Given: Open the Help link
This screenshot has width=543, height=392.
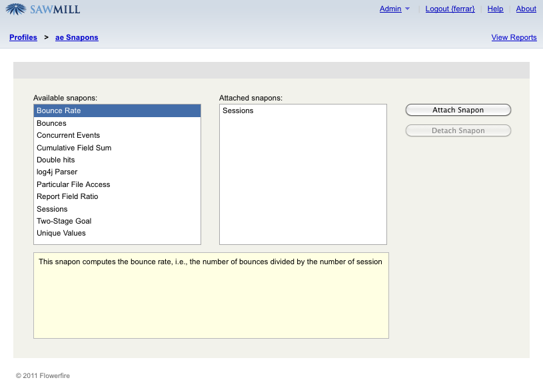Looking at the screenshot, I should pos(495,9).
